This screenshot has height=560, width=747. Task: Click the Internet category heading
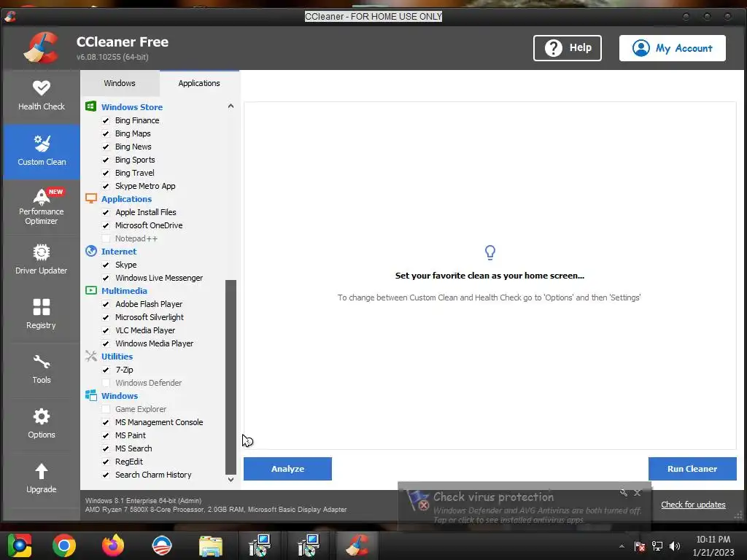119,252
